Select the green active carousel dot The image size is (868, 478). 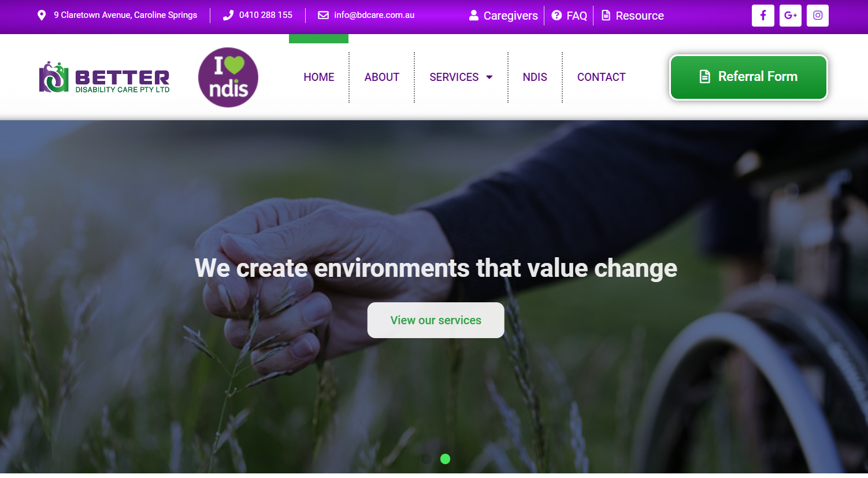(445, 459)
